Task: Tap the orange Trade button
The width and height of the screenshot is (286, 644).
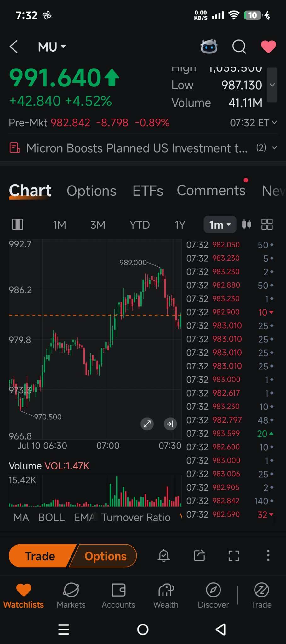Action: pyautogui.click(x=40, y=556)
